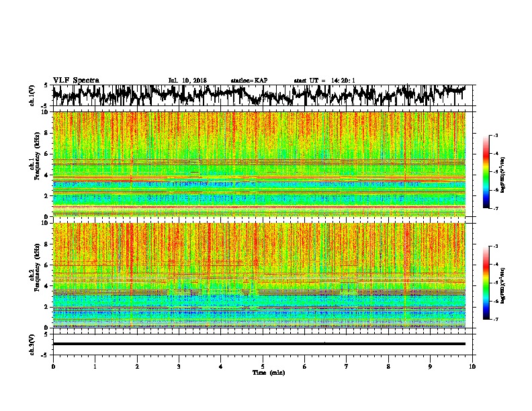Click time-axis tick label "7"
Screen dimensions: 532x411
[347, 367]
